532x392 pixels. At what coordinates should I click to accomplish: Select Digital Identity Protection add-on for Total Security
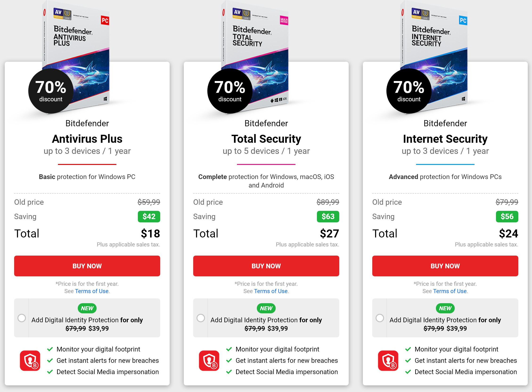pyautogui.click(x=201, y=318)
